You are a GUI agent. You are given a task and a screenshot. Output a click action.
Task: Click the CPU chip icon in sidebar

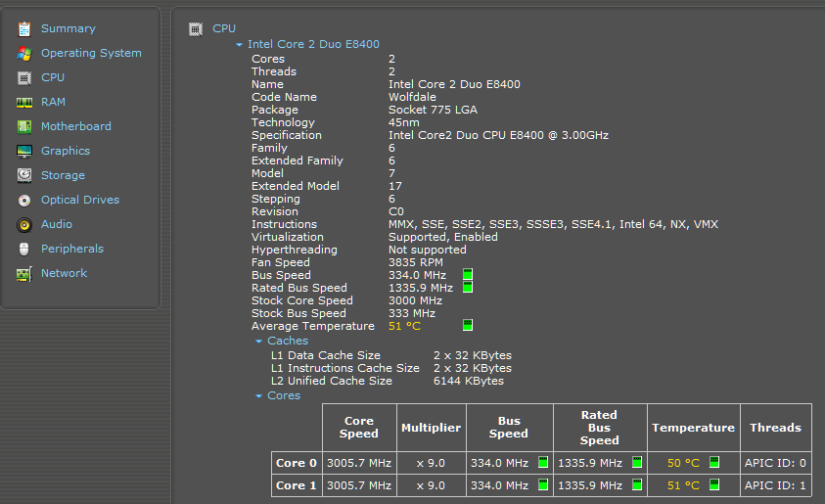pos(24,78)
